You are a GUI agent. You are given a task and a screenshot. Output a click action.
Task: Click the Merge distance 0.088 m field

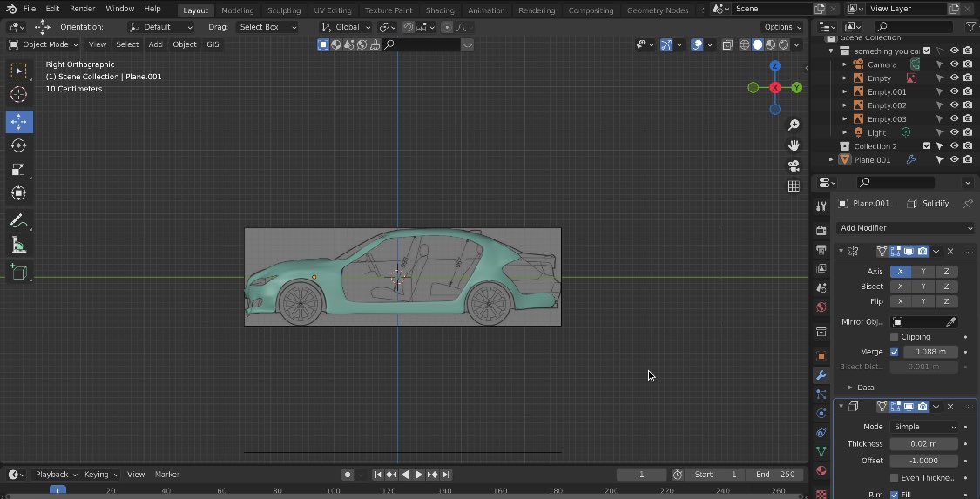pyautogui.click(x=930, y=352)
